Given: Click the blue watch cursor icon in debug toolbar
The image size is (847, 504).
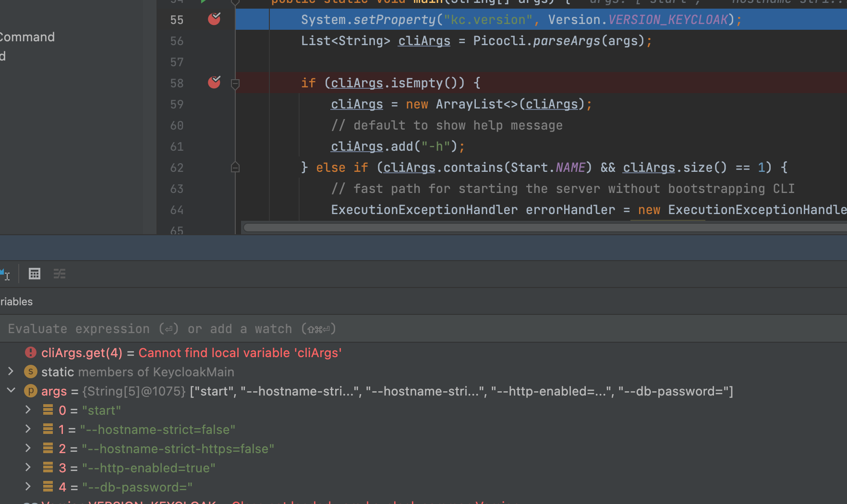Looking at the screenshot, I should click(6, 274).
